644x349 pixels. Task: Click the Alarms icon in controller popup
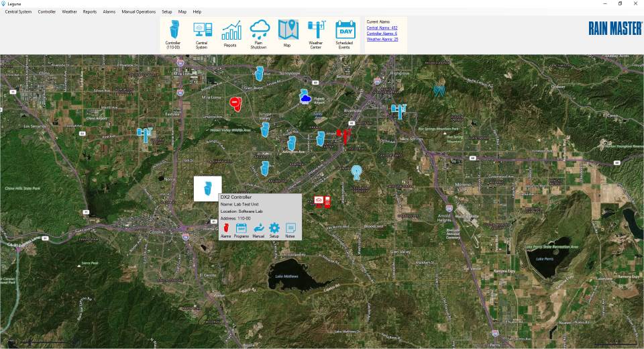coord(226,228)
